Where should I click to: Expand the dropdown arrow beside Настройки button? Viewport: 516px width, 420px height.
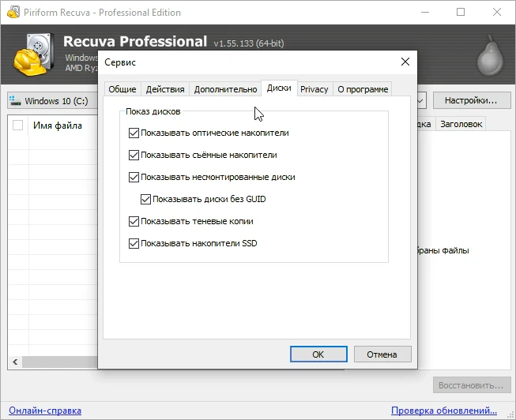click(420, 100)
